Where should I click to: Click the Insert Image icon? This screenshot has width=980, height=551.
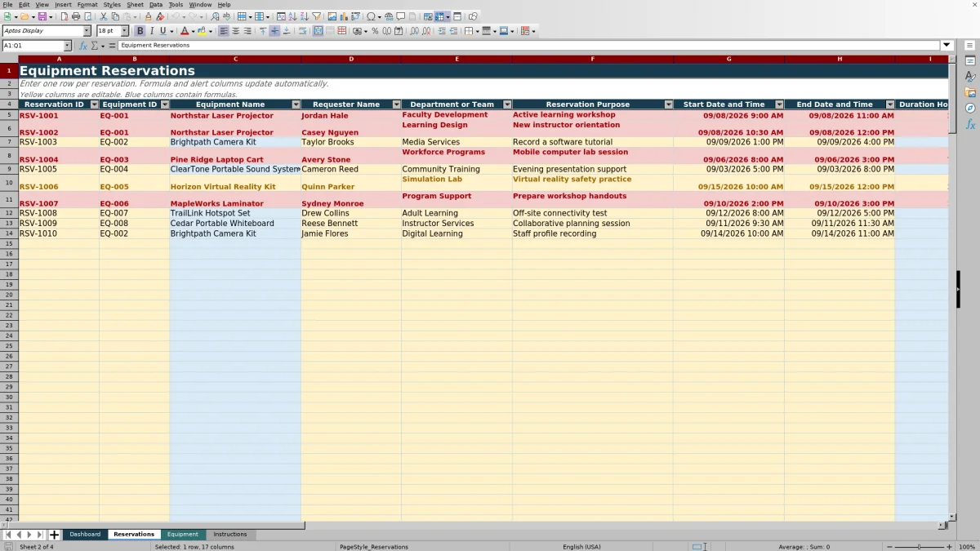[x=332, y=16]
